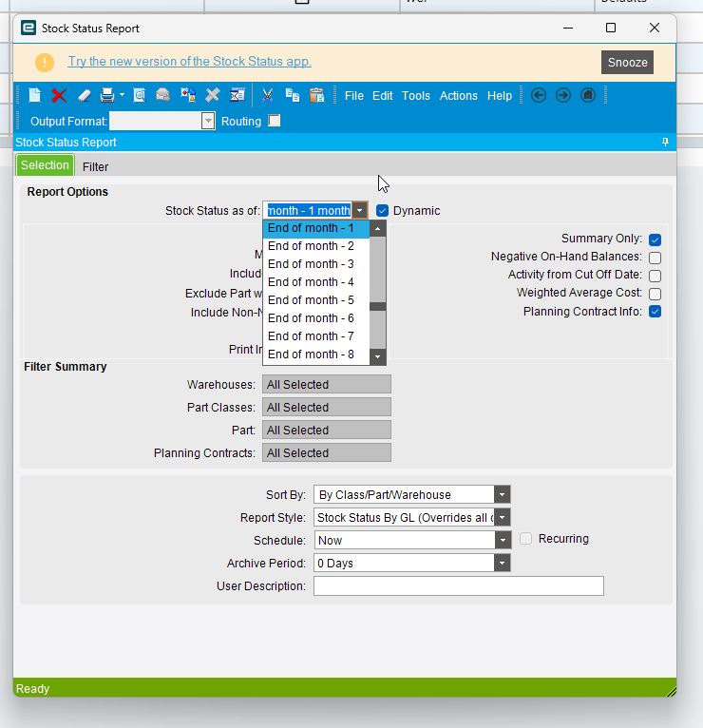Open Try the new version link
This screenshot has height=728, width=703.
coord(189,61)
